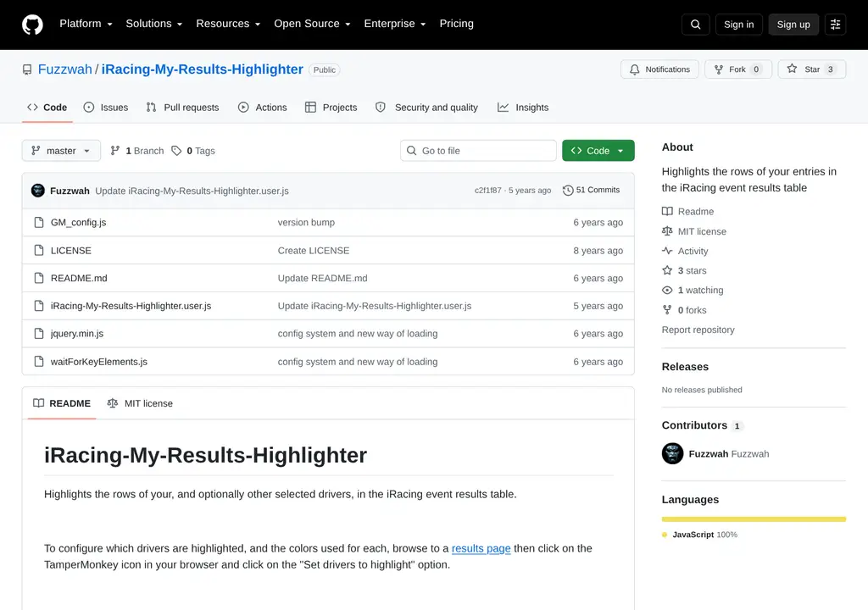Open search using the magnifier icon
868x610 pixels.
(695, 25)
